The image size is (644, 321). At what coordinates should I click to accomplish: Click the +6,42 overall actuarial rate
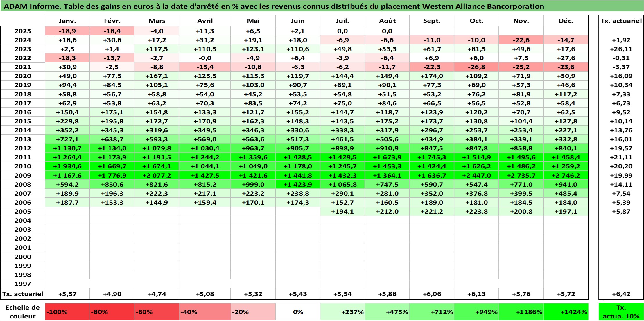coord(621,294)
